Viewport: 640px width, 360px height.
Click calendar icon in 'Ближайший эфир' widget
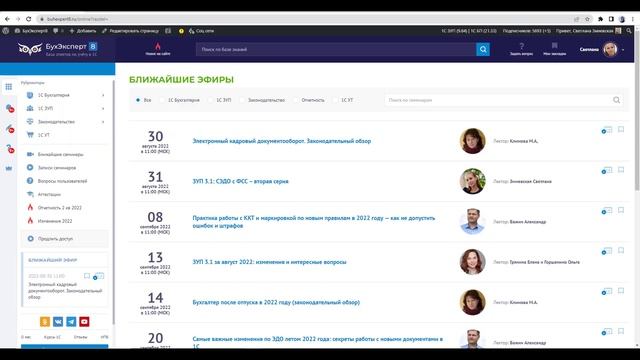click(x=98, y=276)
